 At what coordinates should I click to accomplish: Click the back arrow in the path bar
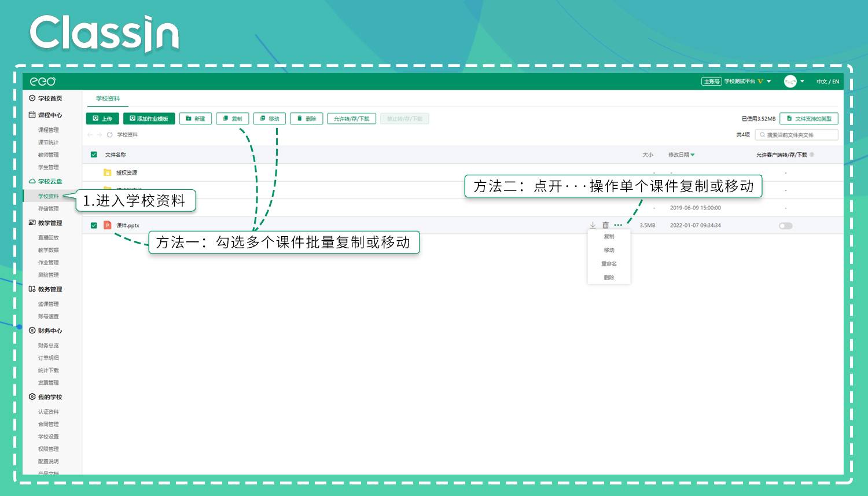[x=90, y=135]
